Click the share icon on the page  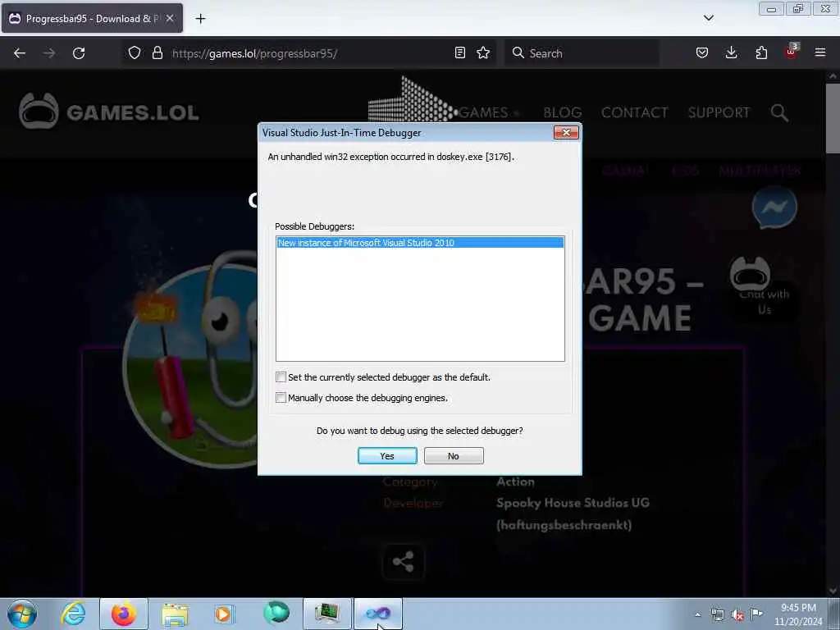(403, 562)
